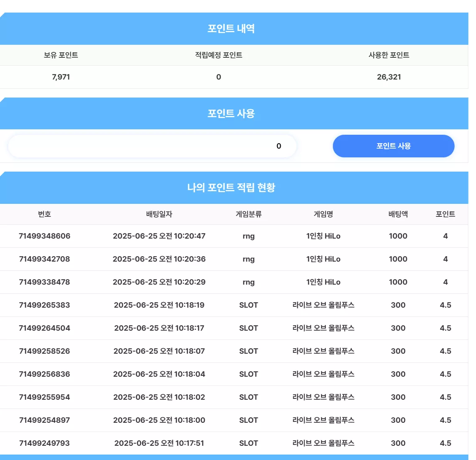Screen dimensions: 476x460
Task: Click the 게임명 column header
Action: (x=323, y=214)
